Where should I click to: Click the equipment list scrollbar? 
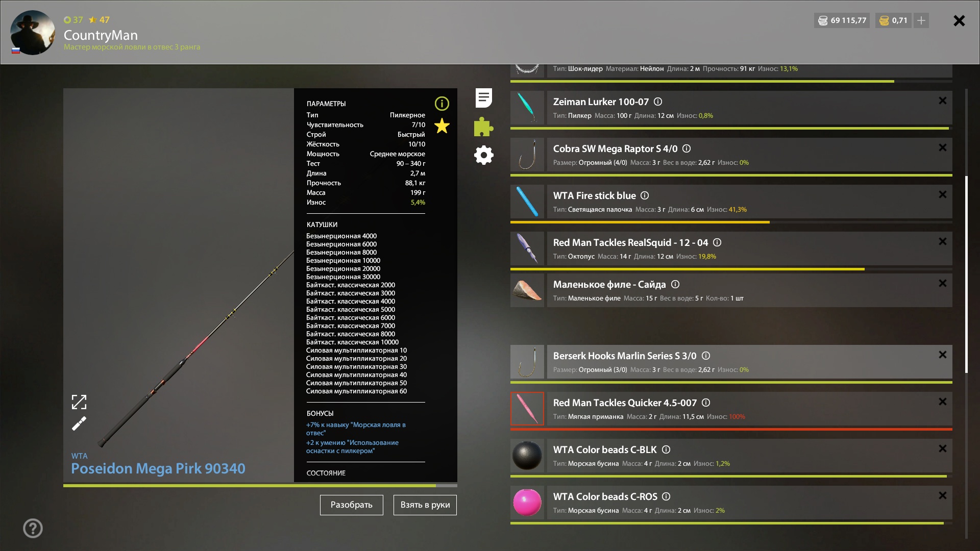966,274
